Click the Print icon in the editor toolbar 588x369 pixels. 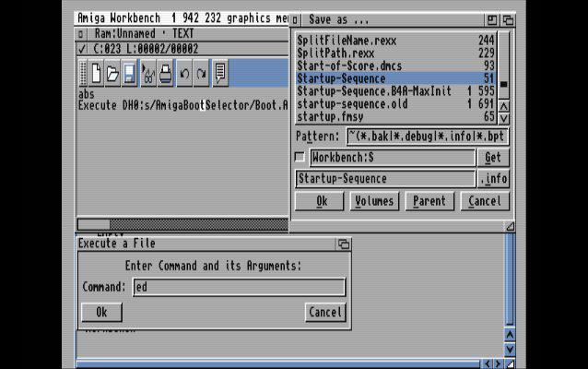pyautogui.click(x=165, y=73)
